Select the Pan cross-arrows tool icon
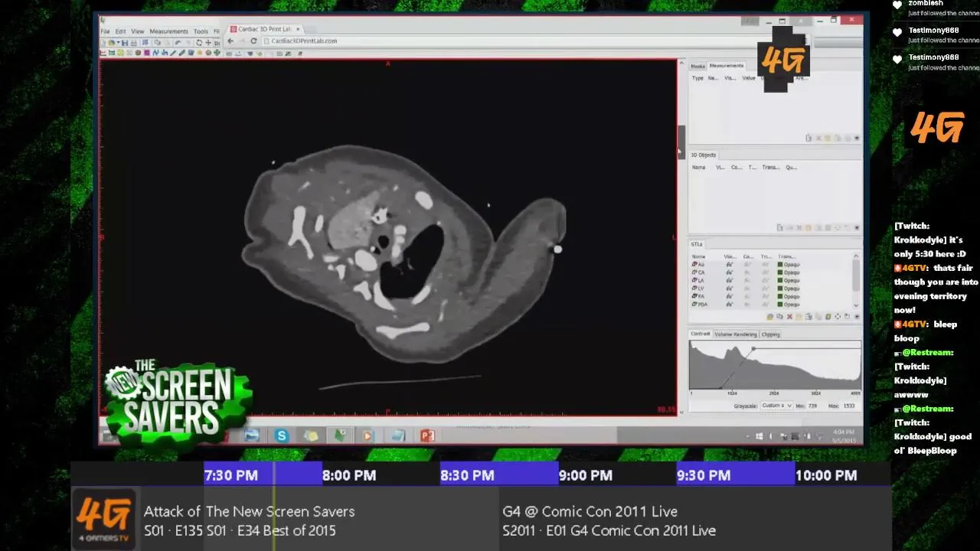This screenshot has width=980, height=551. 208,42
